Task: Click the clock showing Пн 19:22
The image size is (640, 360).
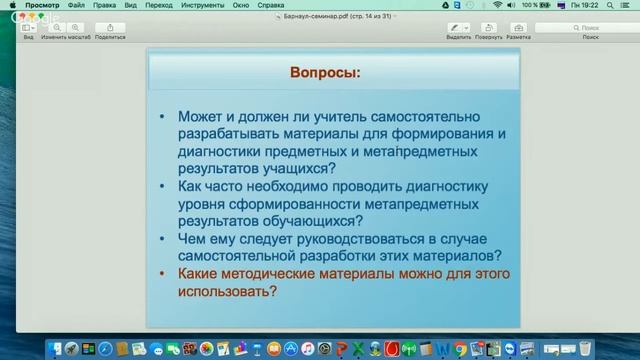Action: (584, 5)
